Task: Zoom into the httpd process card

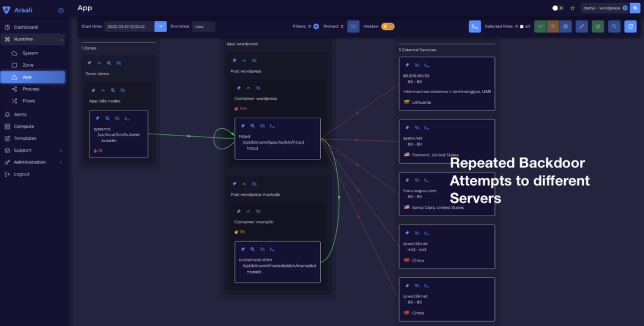Action: [x=253, y=126]
